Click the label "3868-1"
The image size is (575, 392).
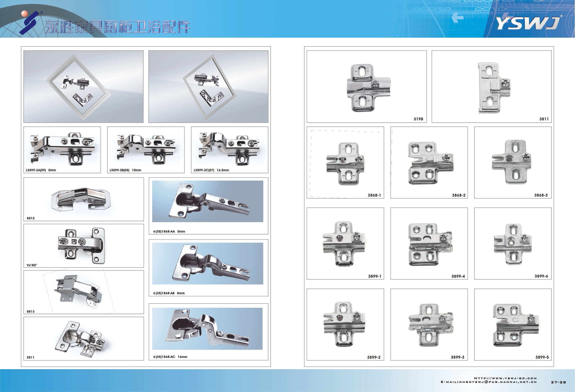pyautogui.click(x=374, y=195)
